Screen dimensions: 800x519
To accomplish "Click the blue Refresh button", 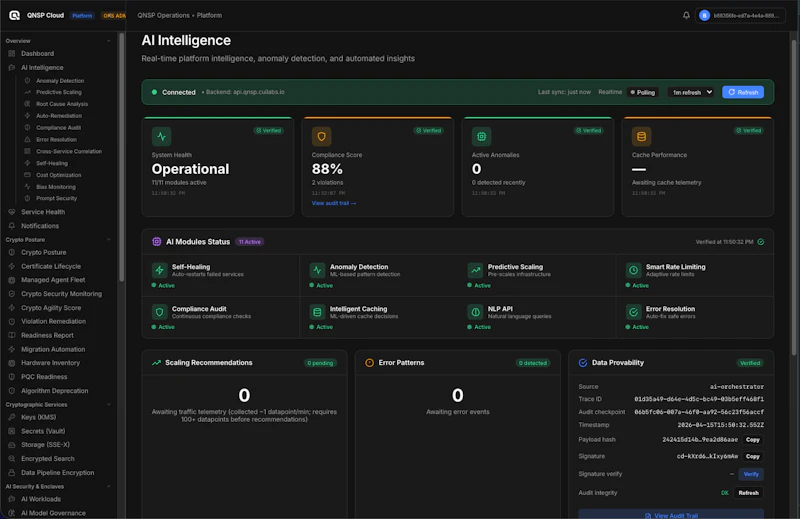I will tap(743, 92).
